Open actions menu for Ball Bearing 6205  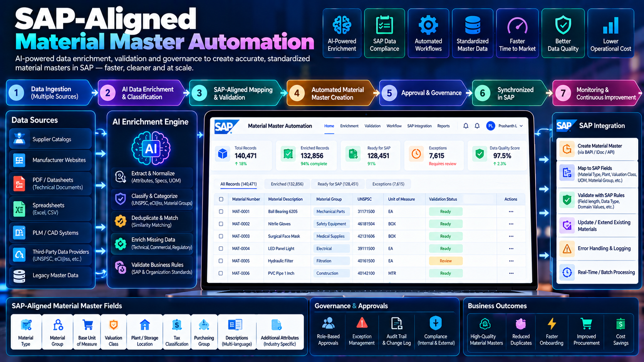(511, 212)
